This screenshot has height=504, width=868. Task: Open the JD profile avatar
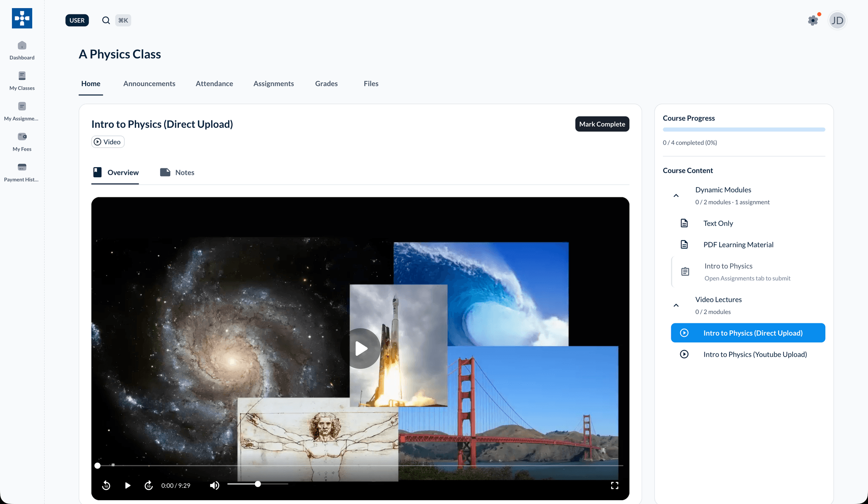point(837,20)
